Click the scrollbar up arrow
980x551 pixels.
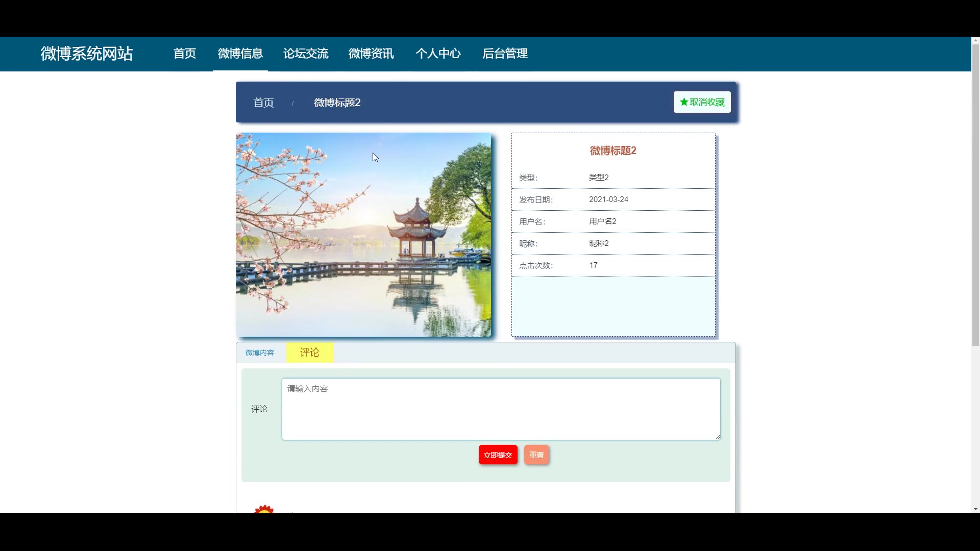pos(975,40)
